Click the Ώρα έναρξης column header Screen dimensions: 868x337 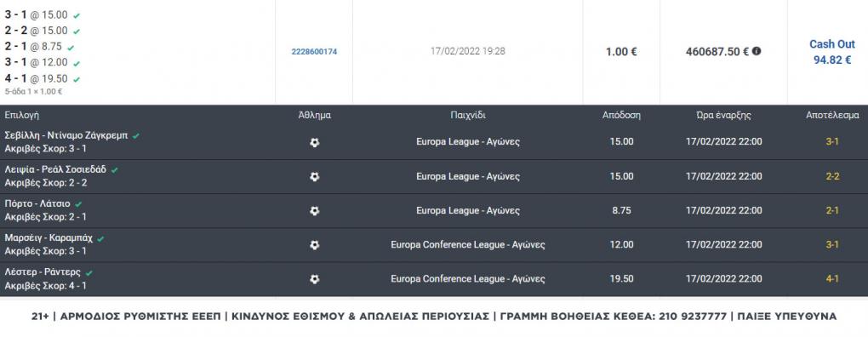723,116
